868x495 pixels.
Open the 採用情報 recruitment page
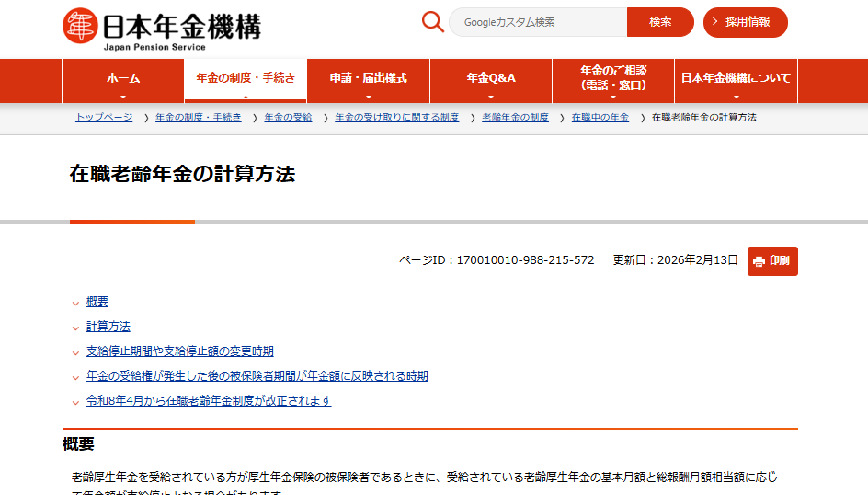[746, 22]
